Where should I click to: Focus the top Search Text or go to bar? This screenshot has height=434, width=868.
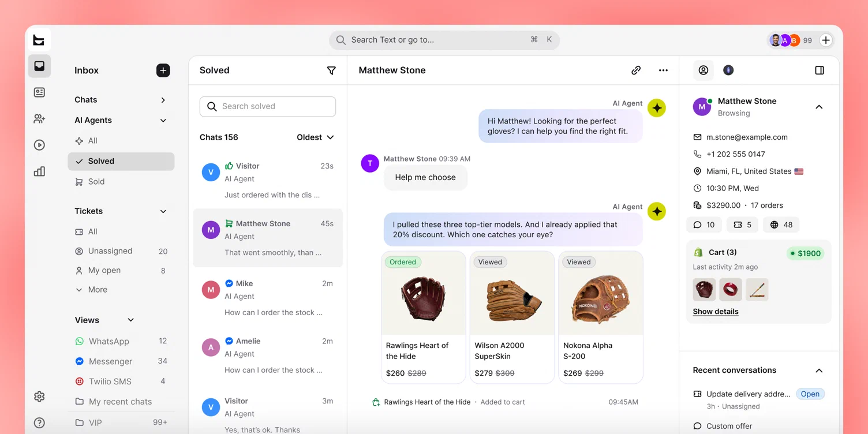[444, 40]
